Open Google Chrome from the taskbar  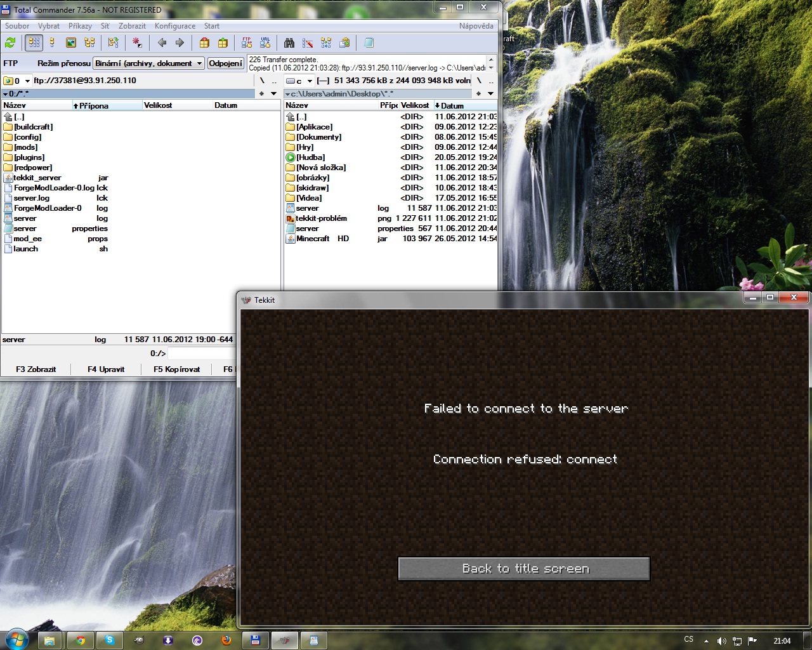[81, 640]
